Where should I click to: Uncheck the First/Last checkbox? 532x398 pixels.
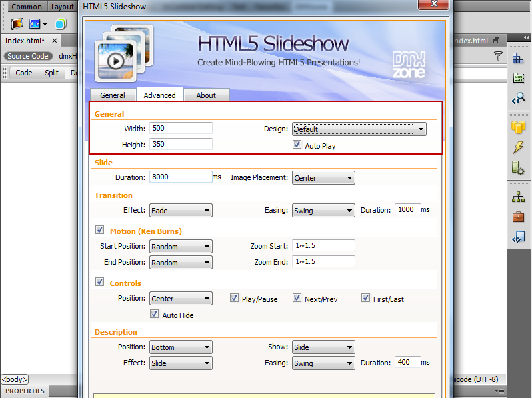[x=365, y=298]
